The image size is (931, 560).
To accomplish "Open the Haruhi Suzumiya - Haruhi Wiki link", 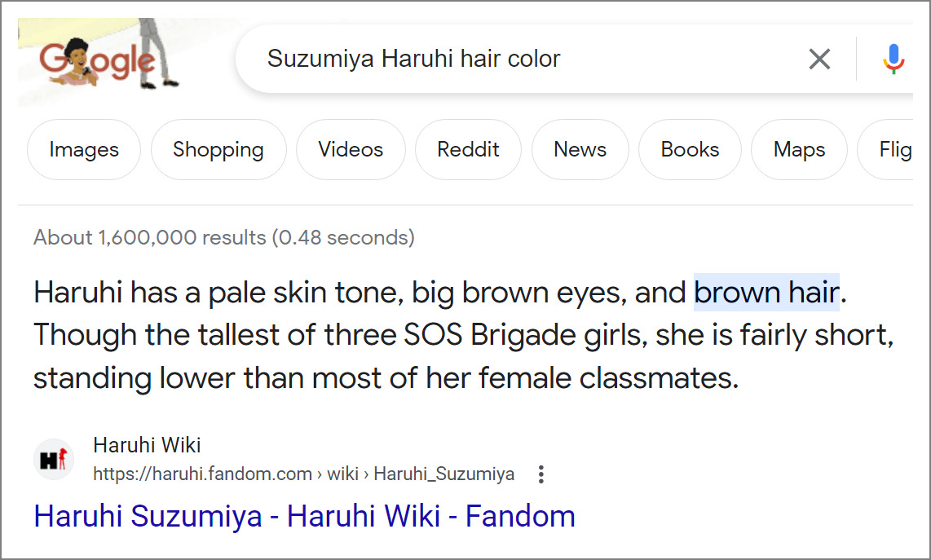I will pyautogui.click(x=305, y=516).
